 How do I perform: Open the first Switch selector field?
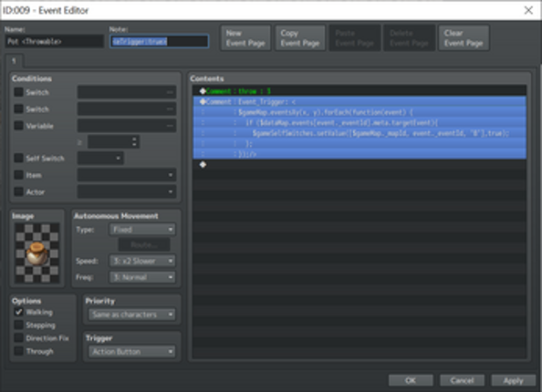(127, 92)
